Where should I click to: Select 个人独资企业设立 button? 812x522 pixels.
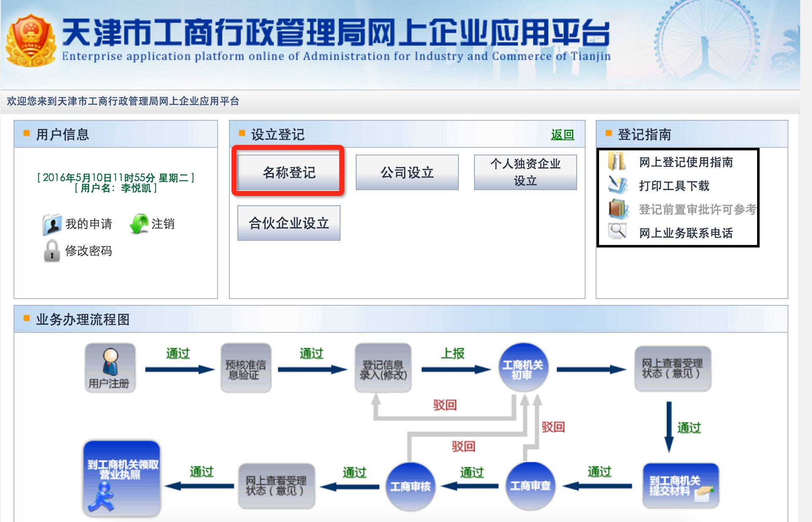click(x=525, y=172)
